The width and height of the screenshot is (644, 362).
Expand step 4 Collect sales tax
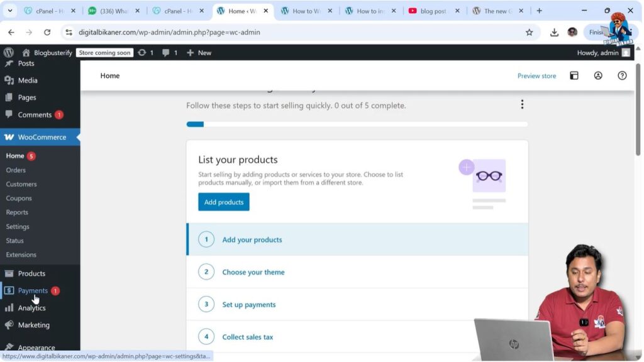pos(248,336)
